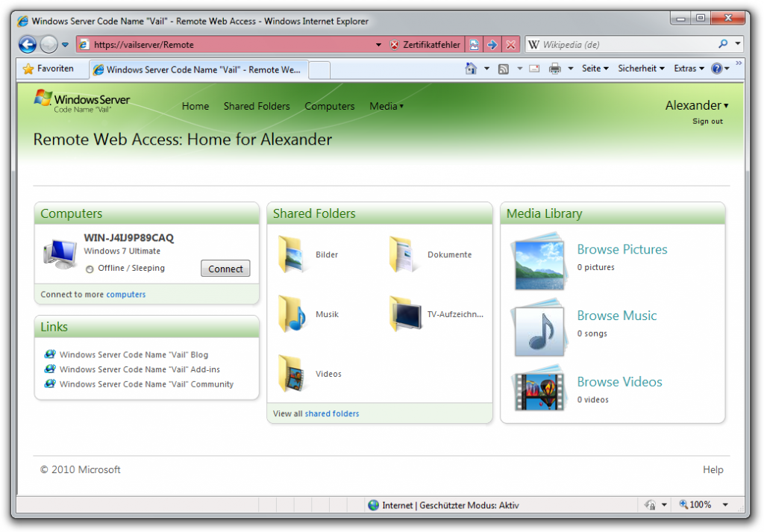Click the browser Back arrow button
This screenshot has height=532, width=764.
coord(28,45)
